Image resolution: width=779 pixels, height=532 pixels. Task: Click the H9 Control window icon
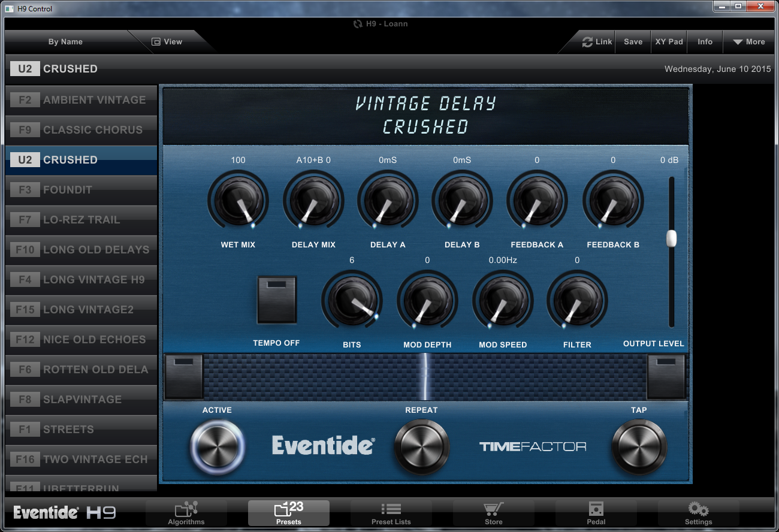click(9, 8)
